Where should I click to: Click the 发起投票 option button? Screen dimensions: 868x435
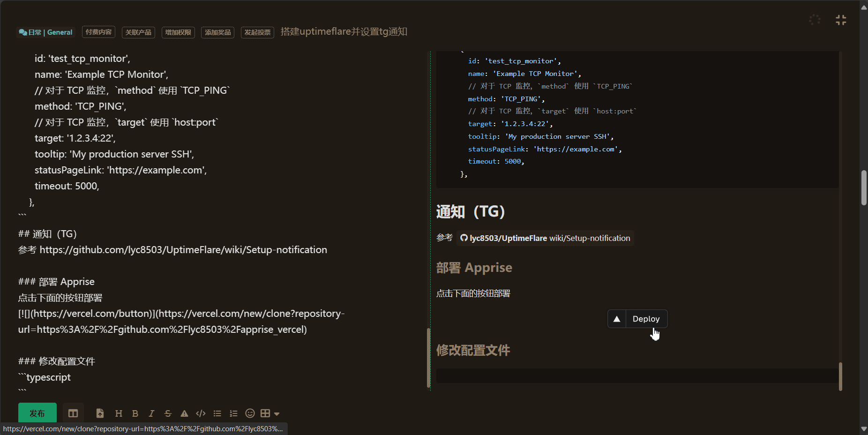(x=257, y=32)
